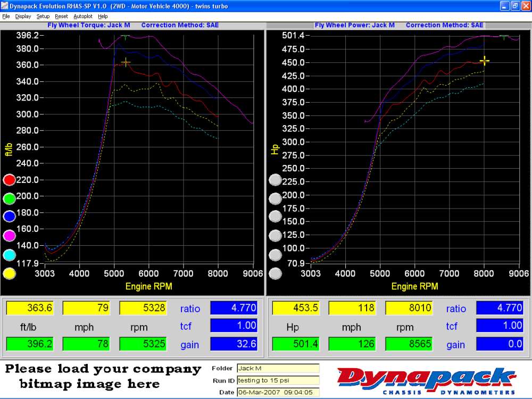Click the Run ID field
The height and width of the screenshot is (399, 532).
[278, 380]
